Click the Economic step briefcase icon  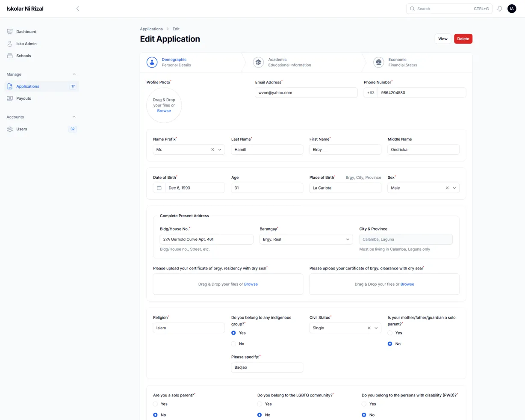coord(378,62)
